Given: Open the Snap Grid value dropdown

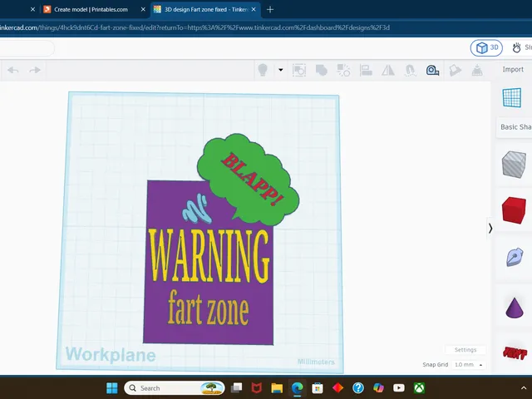Looking at the screenshot, I should click(x=468, y=364).
